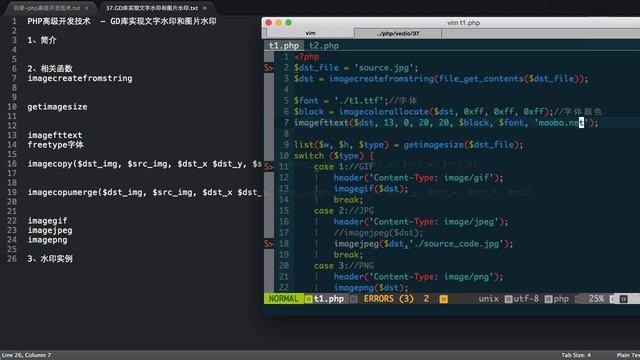Click 'maobo.net' string on vim line 7
Screen dimensions: 640x360
(x=562, y=123)
